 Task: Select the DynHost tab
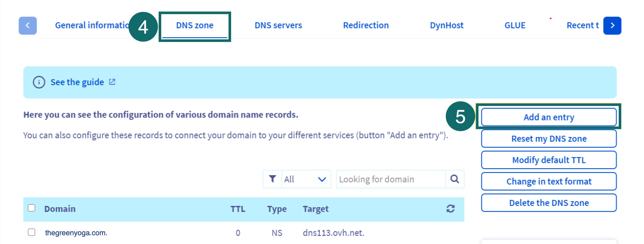click(x=446, y=25)
